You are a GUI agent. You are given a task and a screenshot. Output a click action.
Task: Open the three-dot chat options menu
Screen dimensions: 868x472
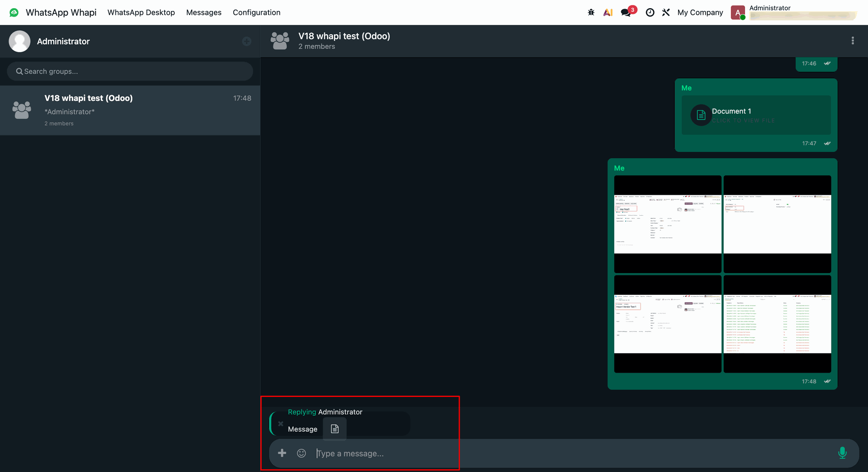853,41
